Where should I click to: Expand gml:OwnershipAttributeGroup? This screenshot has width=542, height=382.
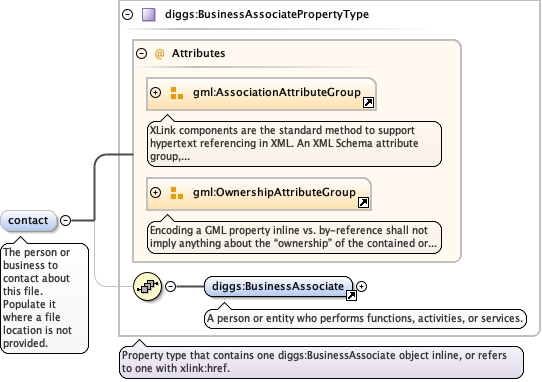tap(156, 193)
